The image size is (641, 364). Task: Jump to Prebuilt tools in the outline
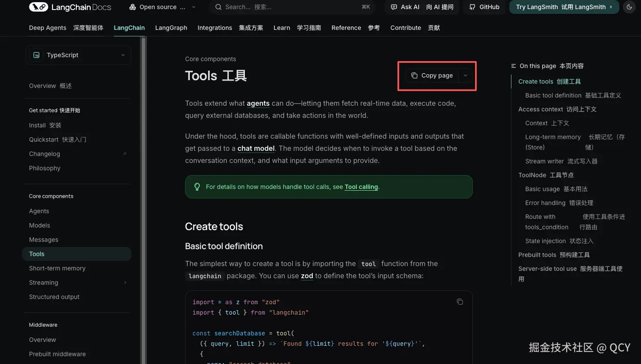(x=554, y=255)
